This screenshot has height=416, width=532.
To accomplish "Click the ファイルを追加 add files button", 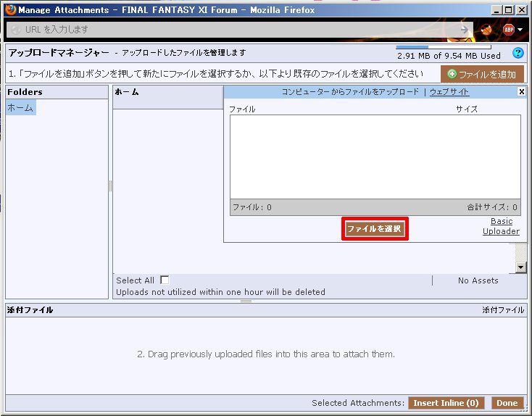I will (x=482, y=74).
